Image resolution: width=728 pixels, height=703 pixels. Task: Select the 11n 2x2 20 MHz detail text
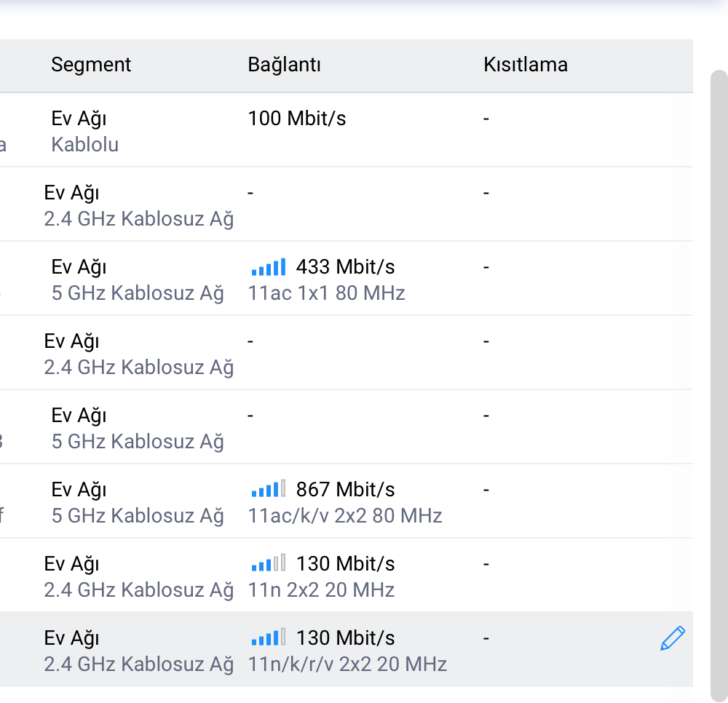pos(321,589)
